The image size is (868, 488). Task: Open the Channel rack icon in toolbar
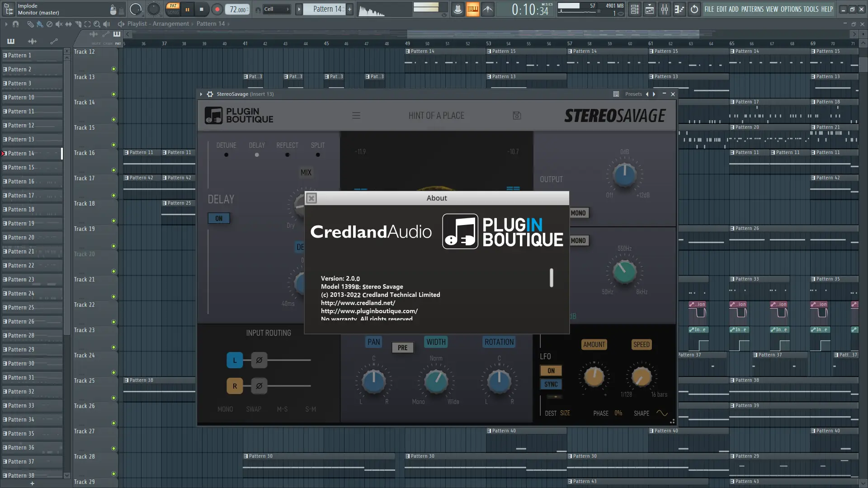click(634, 9)
